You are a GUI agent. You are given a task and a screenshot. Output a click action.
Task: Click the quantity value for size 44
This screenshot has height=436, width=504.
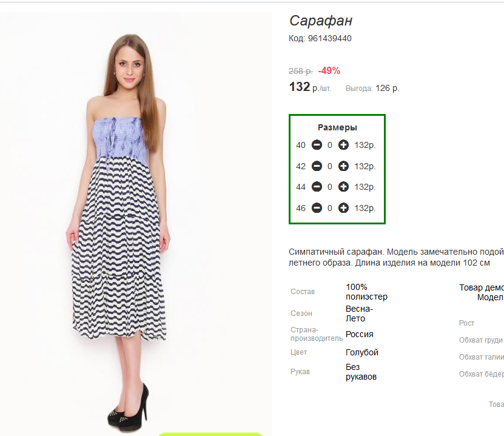coord(330,187)
